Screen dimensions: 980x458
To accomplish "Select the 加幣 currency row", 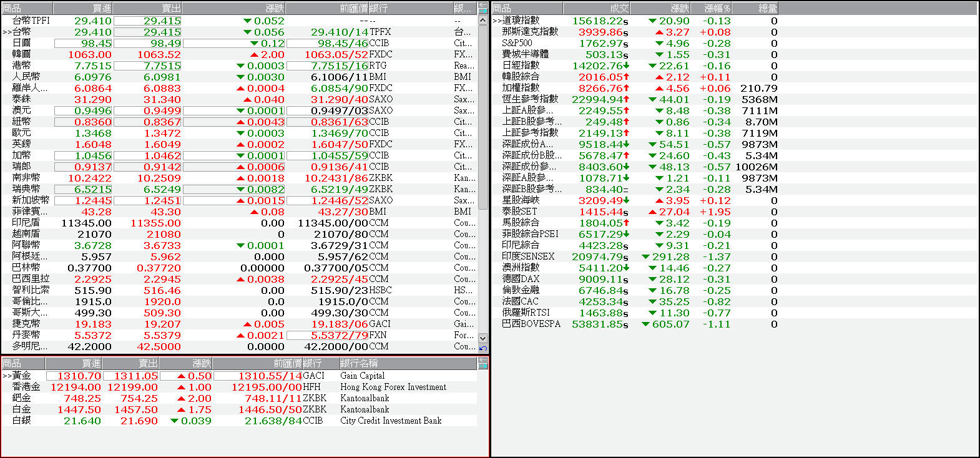I will point(240,155).
